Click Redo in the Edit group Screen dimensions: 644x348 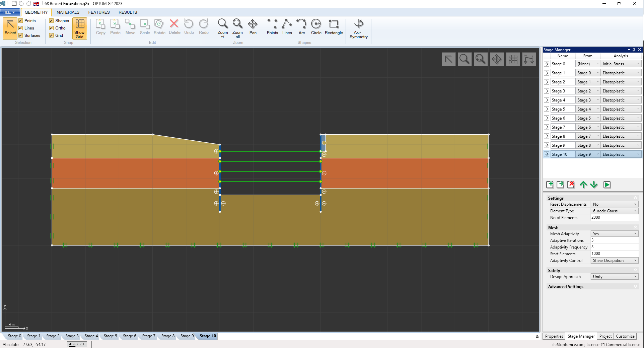coord(204,27)
